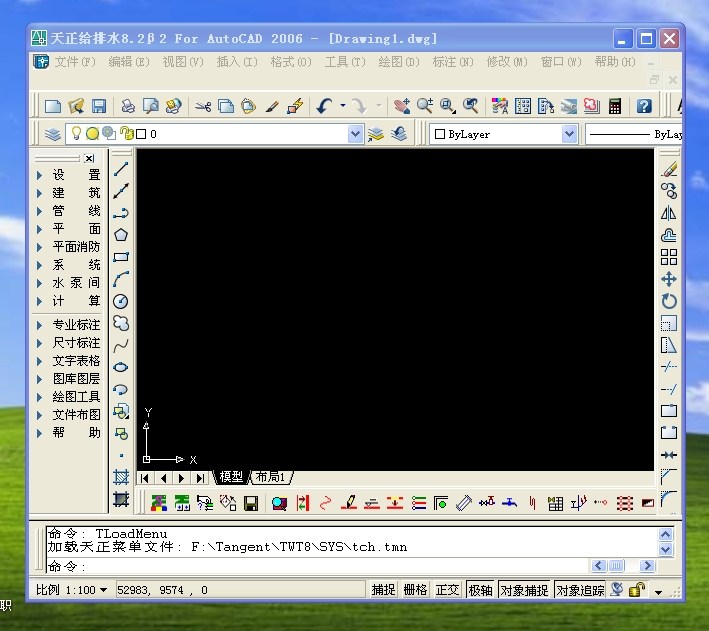This screenshot has height=631, width=709.
Task: Click the Cut scissors icon
Action: pos(203,107)
